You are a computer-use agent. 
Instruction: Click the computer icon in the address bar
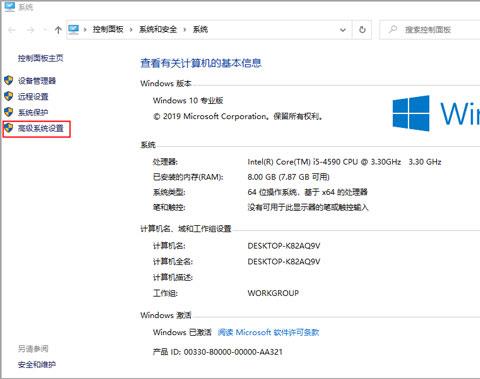74,30
